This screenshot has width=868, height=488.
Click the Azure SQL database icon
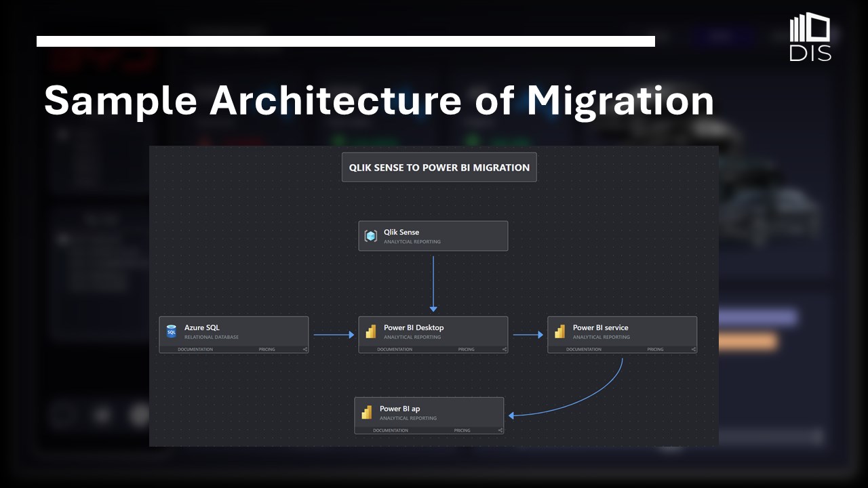point(172,331)
